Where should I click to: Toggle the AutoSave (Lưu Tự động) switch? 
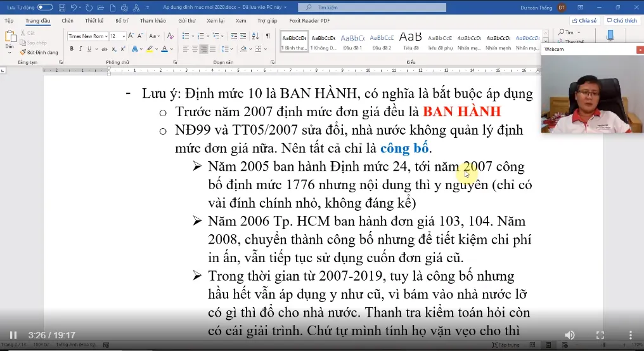pos(44,7)
